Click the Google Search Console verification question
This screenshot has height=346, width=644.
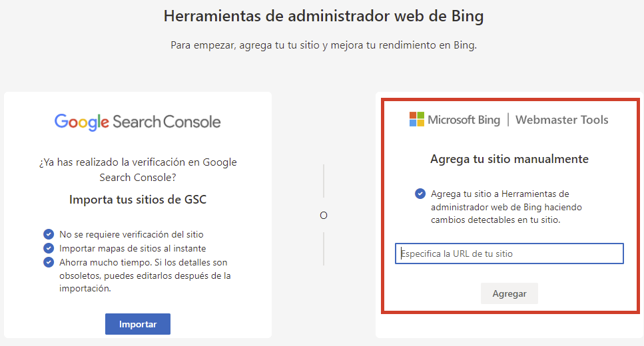click(x=138, y=170)
